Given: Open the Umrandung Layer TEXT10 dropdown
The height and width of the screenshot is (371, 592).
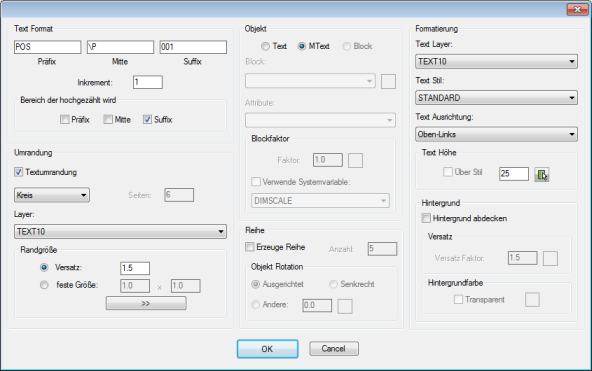Looking at the screenshot, I should [x=120, y=231].
